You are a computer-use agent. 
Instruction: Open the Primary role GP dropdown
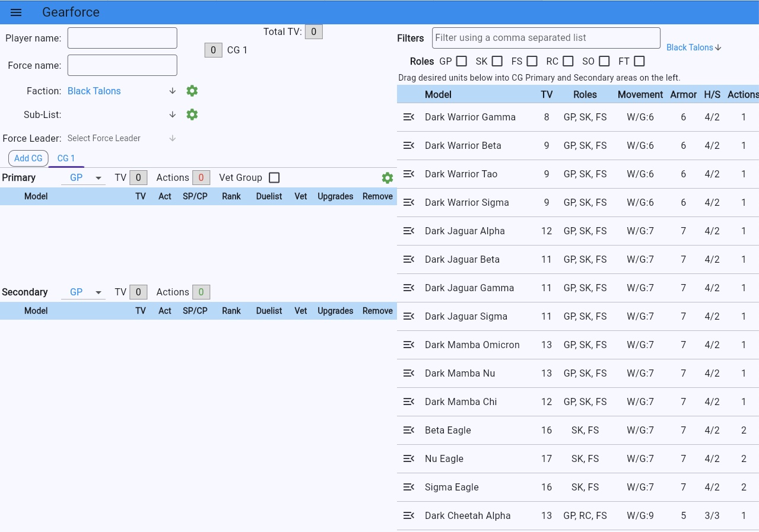click(84, 178)
